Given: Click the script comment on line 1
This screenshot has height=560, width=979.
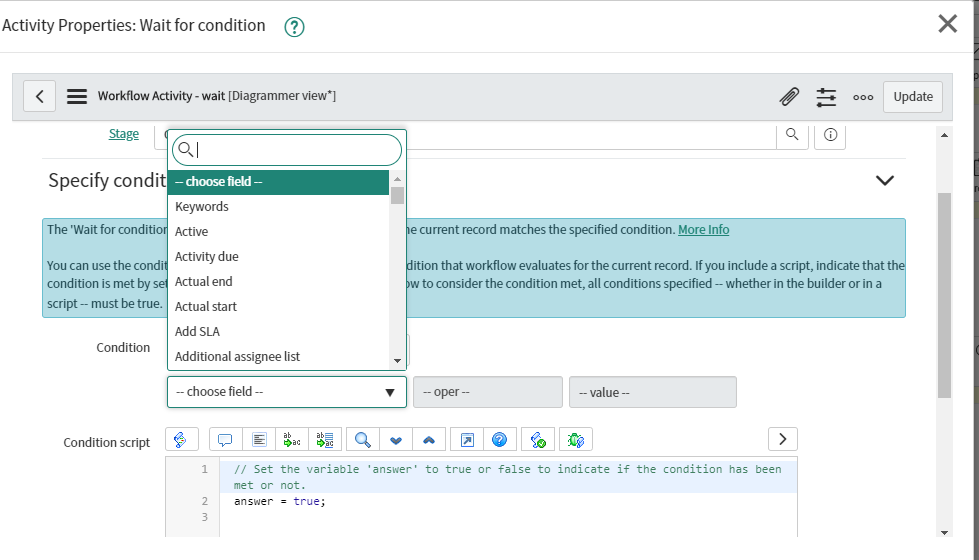Looking at the screenshot, I should (x=508, y=477).
